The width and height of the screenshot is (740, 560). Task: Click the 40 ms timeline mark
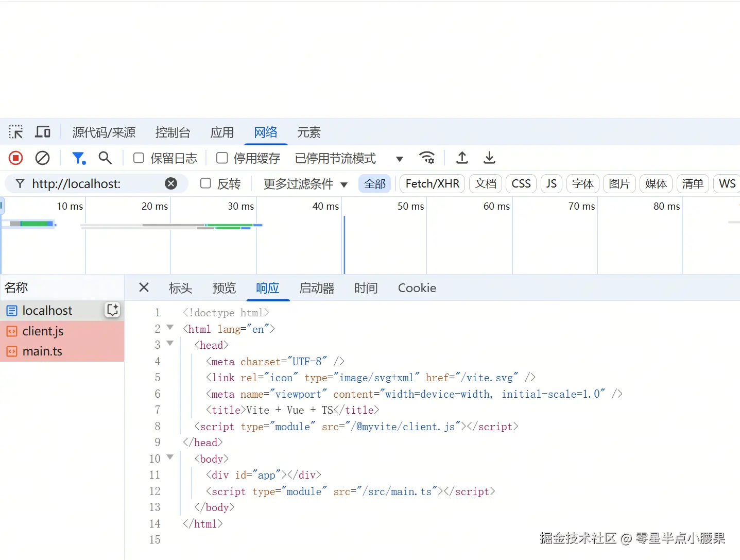pos(325,206)
